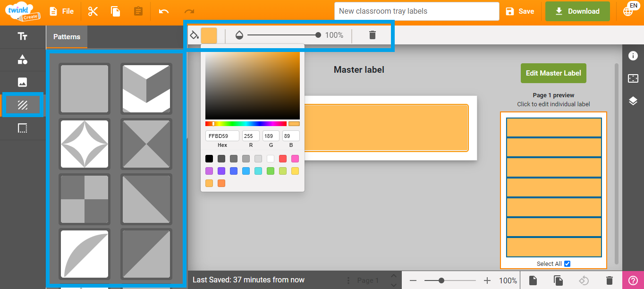Image resolution: width=644 pixels, height=289 pixels.
Task: Undo the last action
Action: click(164, 11)
